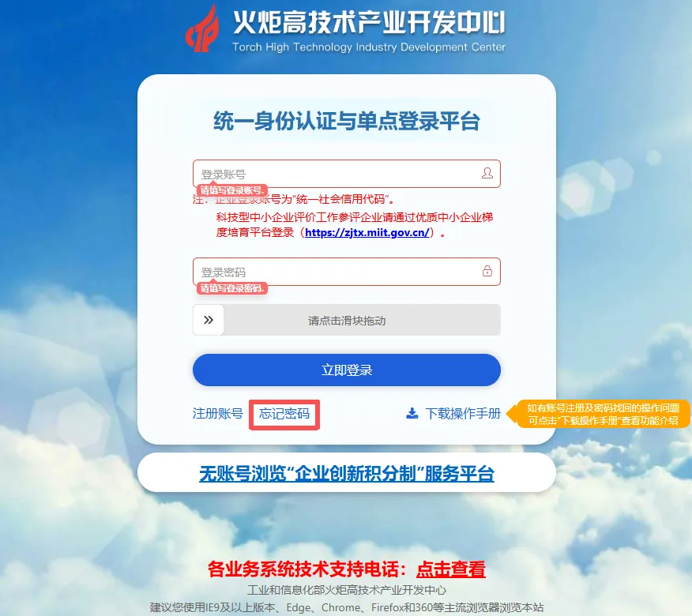Image resolution: width=692 pixels, height=616 pixels.
Task: Click the 请填写登录密码 error tooltip
Action: (232, 288)
